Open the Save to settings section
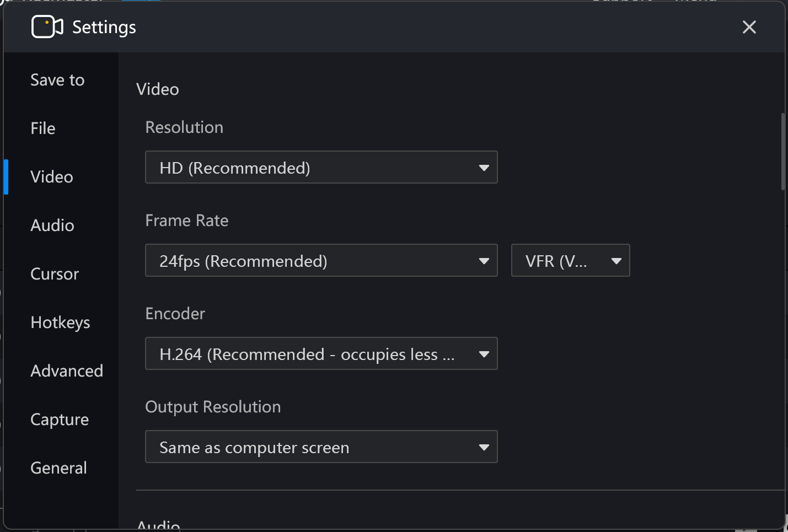The image size is (788, 532). pos(57,80)
